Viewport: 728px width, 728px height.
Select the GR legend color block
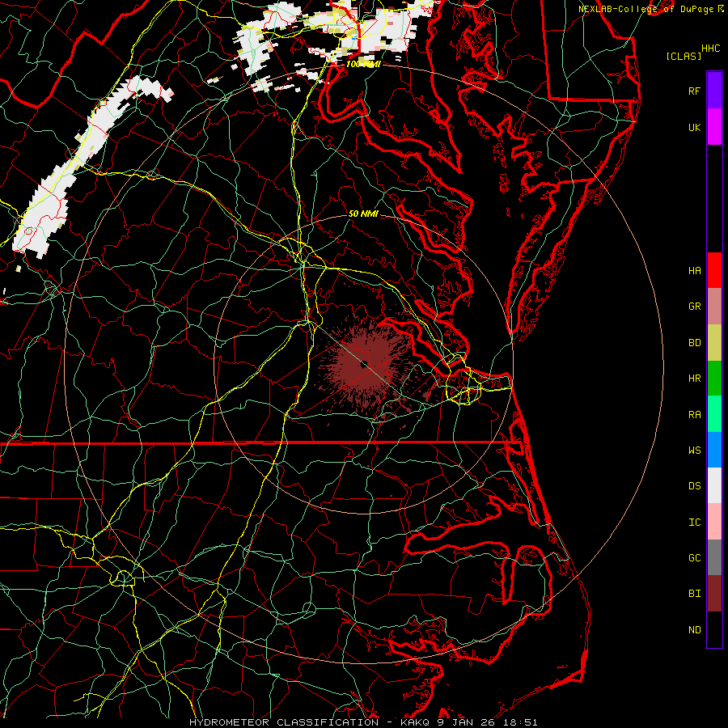point(714,307)
